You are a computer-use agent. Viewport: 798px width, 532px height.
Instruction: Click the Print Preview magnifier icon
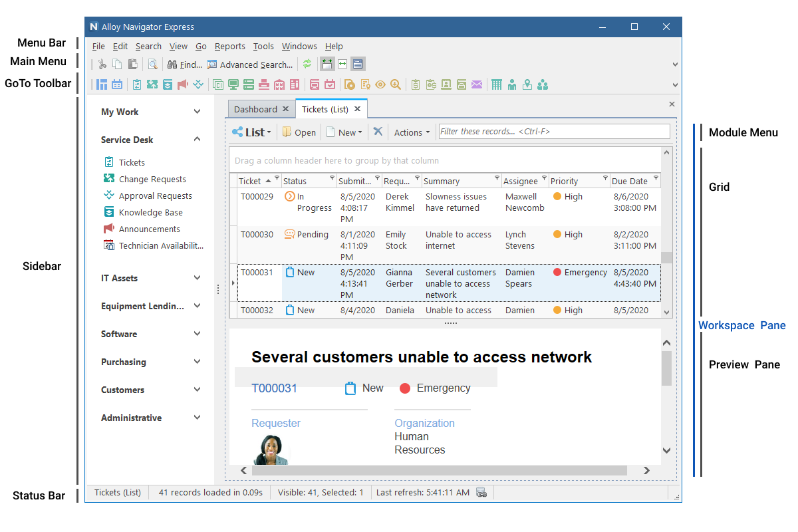[x=152, y=65]
